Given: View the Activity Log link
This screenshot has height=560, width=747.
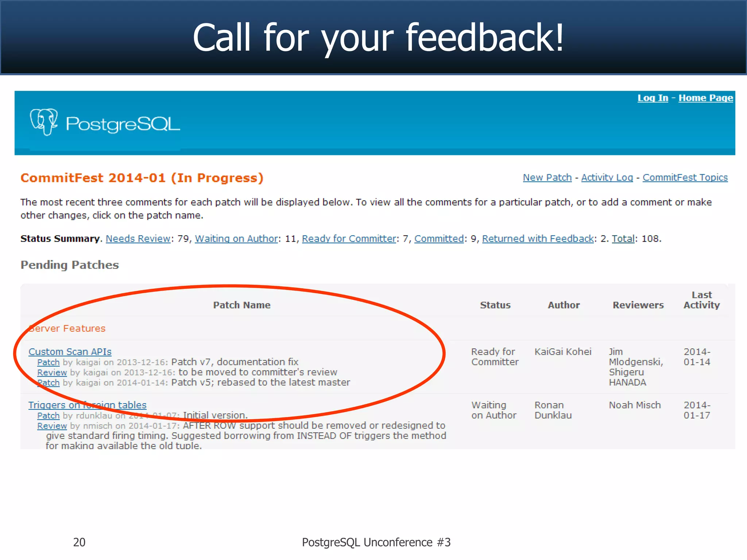Looking at the screenshot, I should coord(607,178).
